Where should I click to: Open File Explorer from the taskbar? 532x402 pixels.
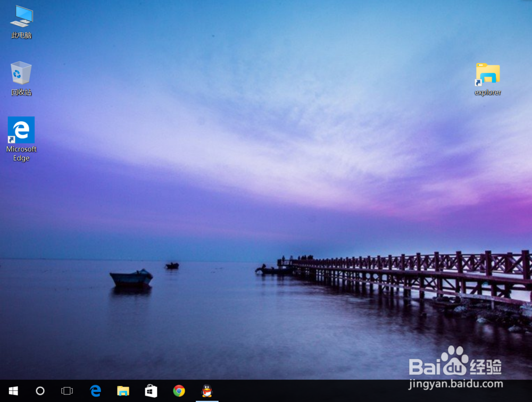click(x=123, y=391)
